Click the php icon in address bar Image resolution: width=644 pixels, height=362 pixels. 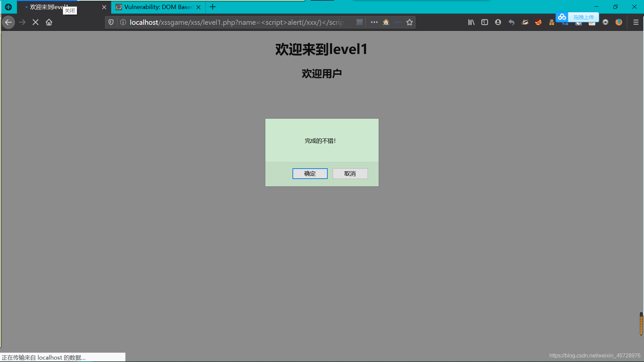pyautogui.click(x=398, y=22)
